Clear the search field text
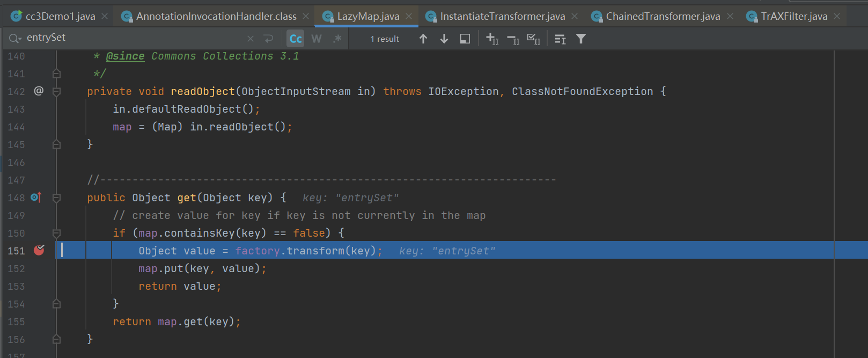 click(x=251, y=39)
